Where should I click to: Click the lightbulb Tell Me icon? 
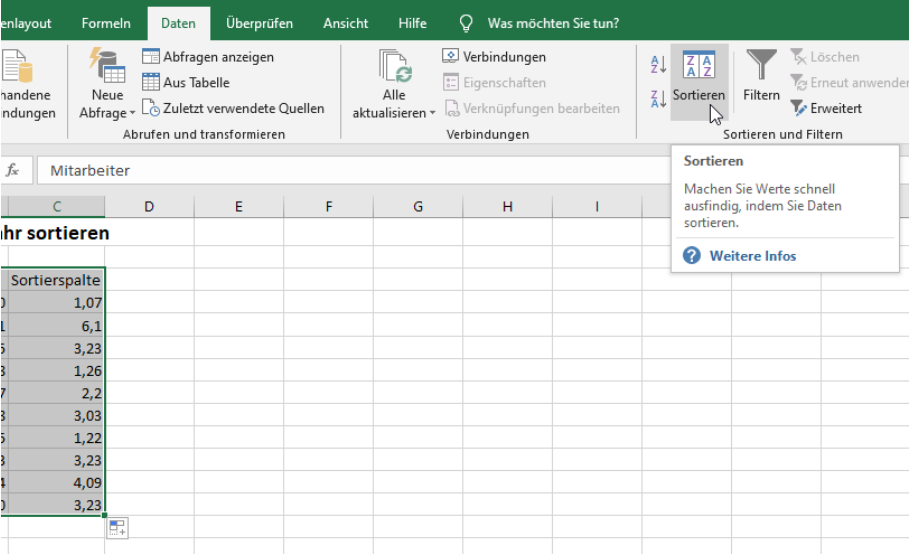[466, 23]
